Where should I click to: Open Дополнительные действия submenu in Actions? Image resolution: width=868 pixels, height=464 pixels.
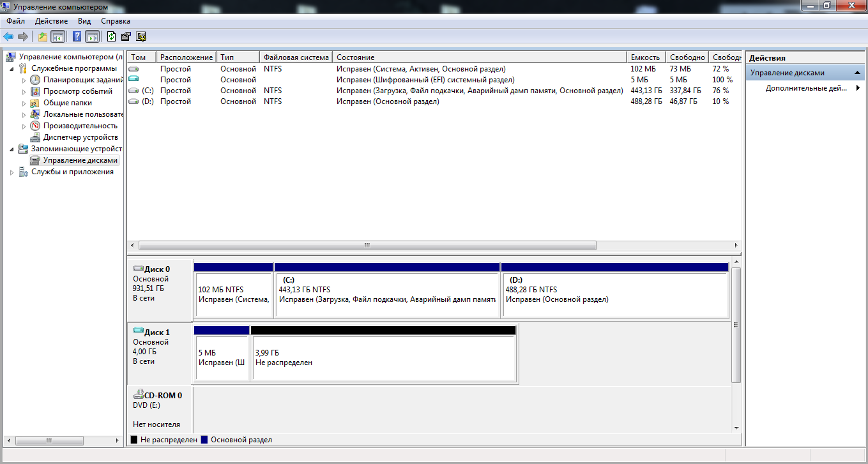[806, 88]
